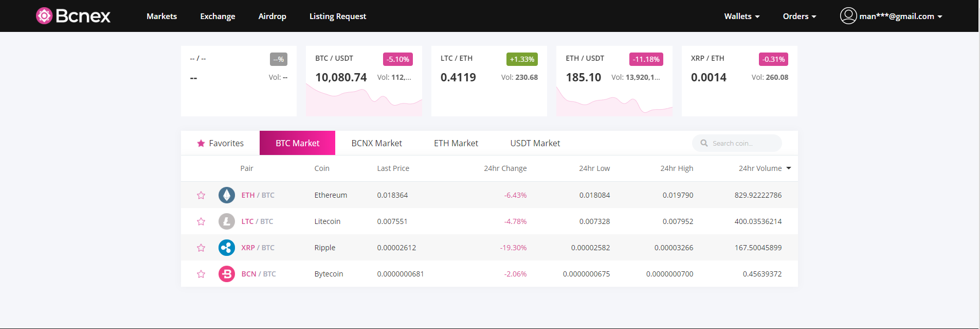Click the -0.31% change badge
The height and width of the screenshot is (329, 980).
[x=773, y=59]
